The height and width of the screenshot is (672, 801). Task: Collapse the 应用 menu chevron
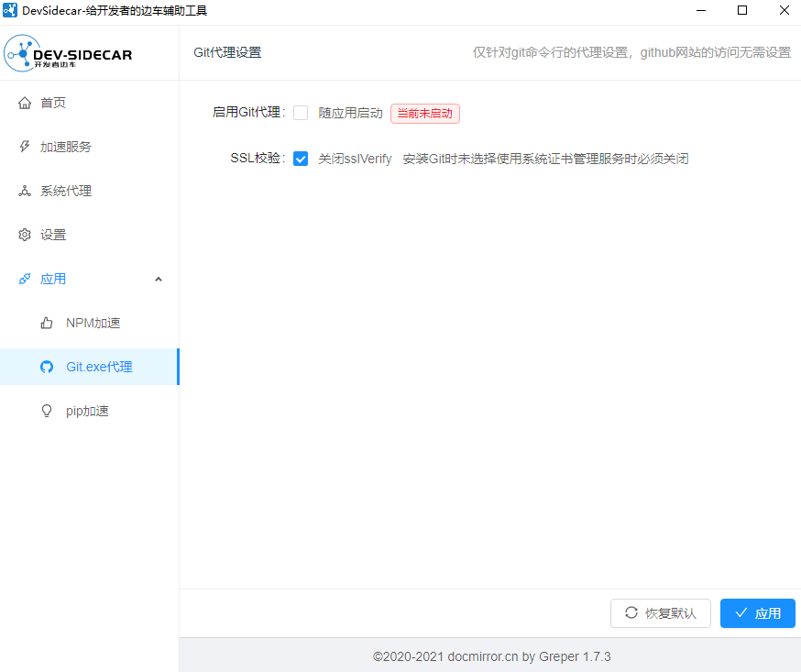(159, 279)
